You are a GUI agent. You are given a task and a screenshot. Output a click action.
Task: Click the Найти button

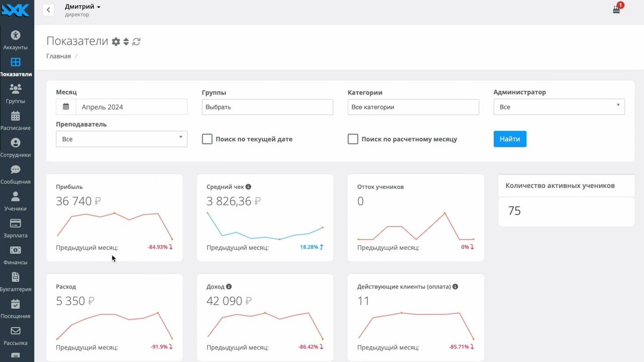coord(510,139)
